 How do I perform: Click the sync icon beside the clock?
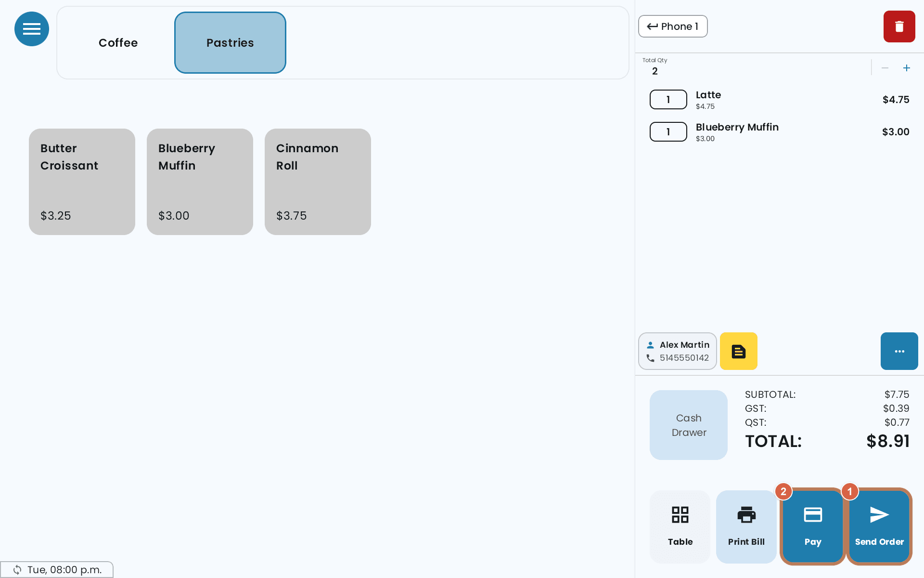[x=17, y=570]
